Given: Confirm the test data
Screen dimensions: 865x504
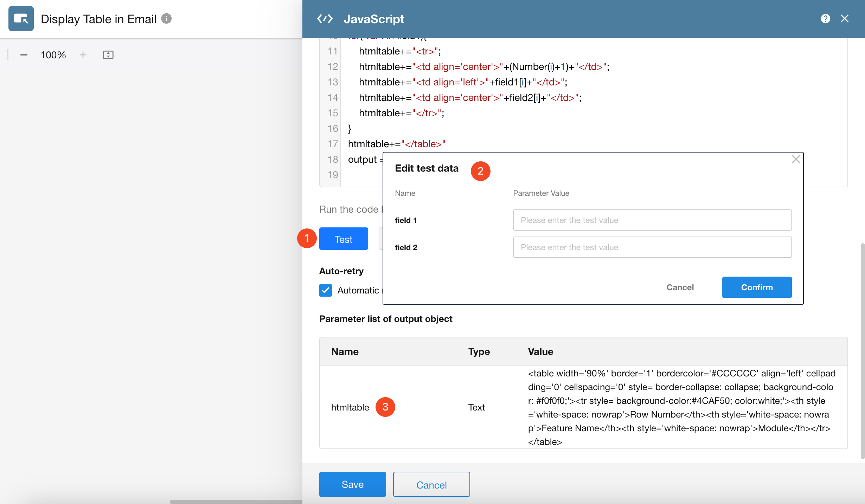Looking at the screenshot, I should point(757,287).
